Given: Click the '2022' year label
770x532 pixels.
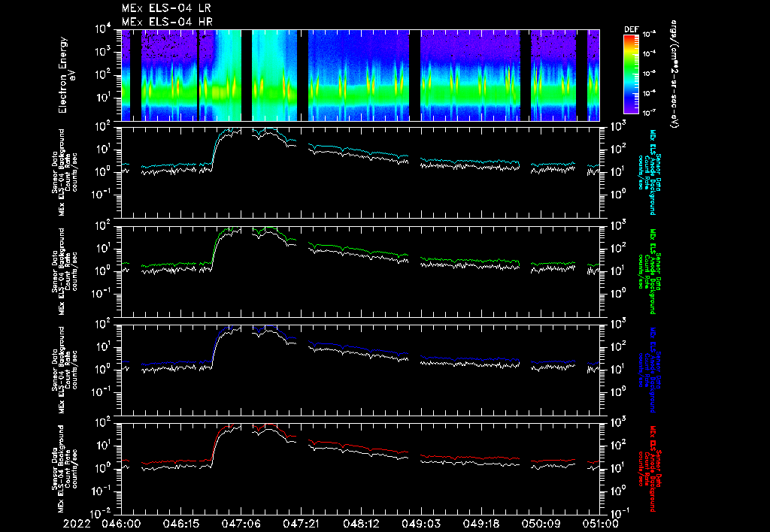Looking at the screenshot, I should pyautogui.click(x=77, y=524).
